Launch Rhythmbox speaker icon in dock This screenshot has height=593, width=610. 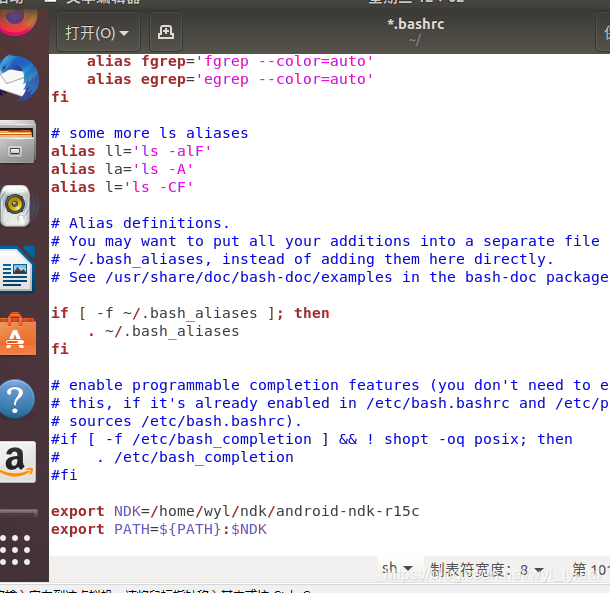[x=17, y=205]
